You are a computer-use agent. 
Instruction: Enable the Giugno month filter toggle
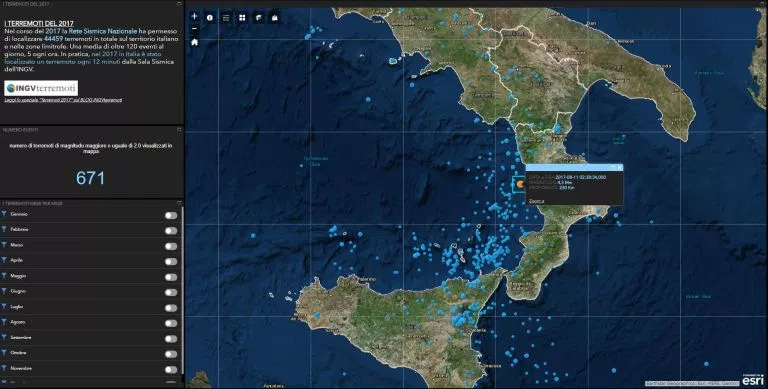tap(170, 292)
